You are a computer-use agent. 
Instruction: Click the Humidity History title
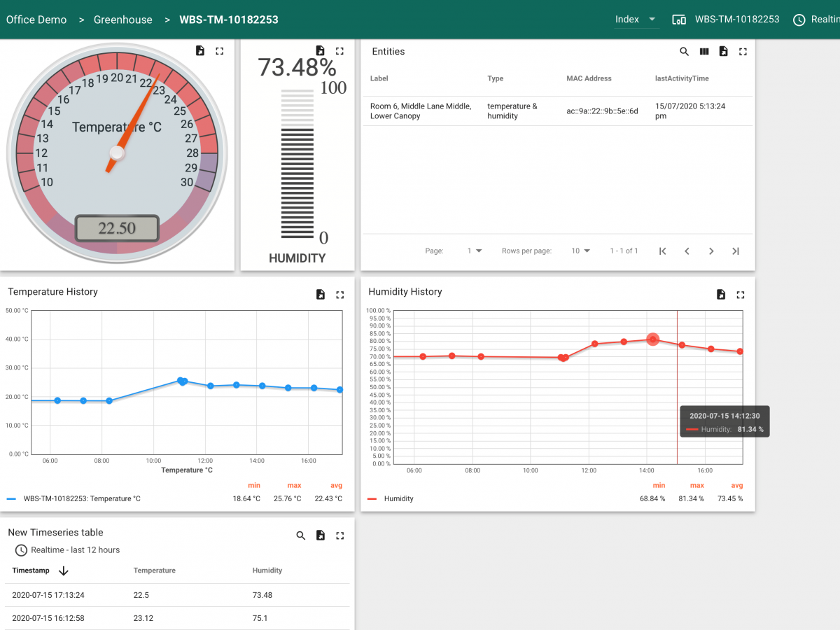tap(405, 292)
